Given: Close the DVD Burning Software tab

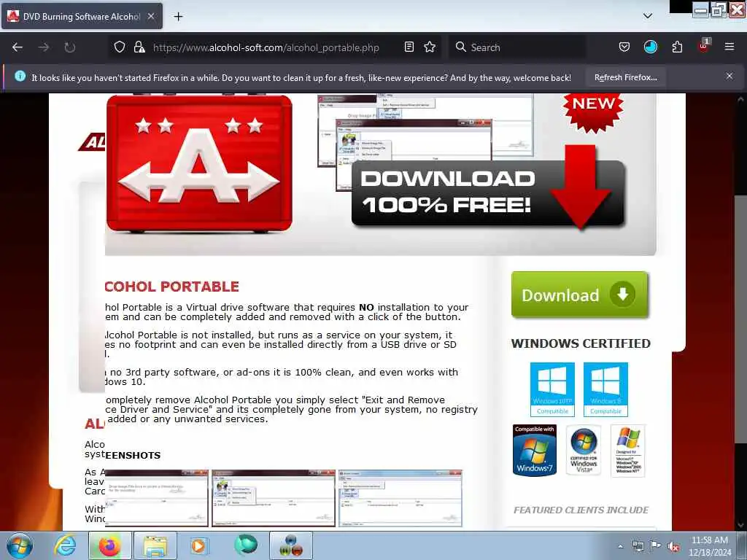Looking at the screenshot, I should [151, 16].
